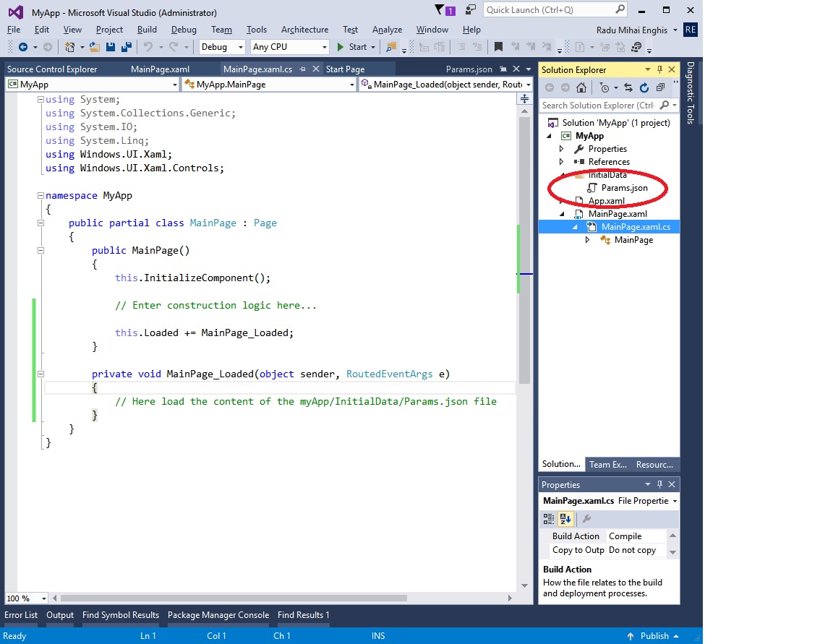
Task: Switch to the Start Page tab
Action: (346, 69)
